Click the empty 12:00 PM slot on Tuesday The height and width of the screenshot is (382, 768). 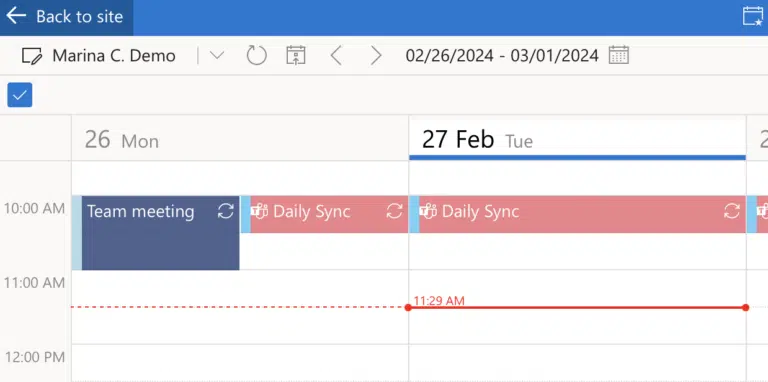[x=577, y=363]
